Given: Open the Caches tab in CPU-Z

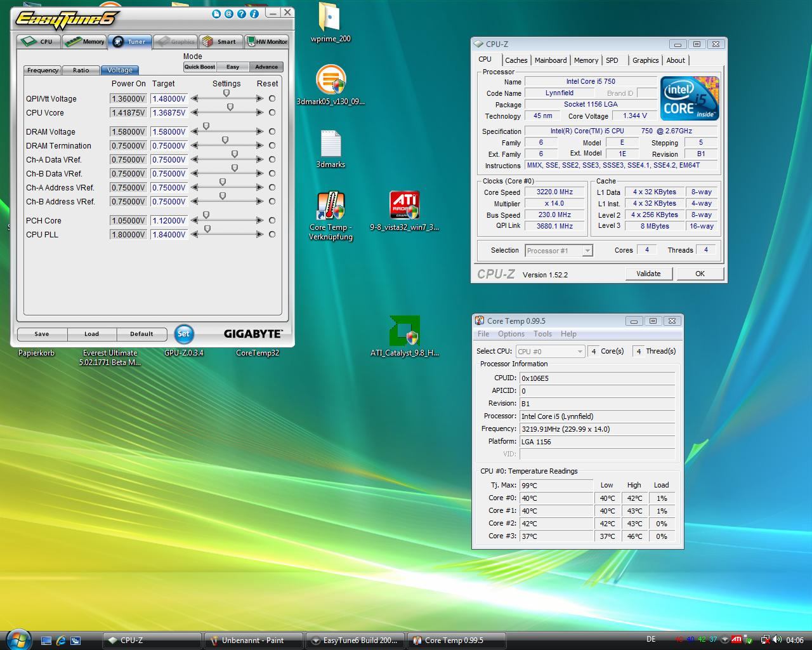Looking at the screenshot, I should (x=516, y=60).
